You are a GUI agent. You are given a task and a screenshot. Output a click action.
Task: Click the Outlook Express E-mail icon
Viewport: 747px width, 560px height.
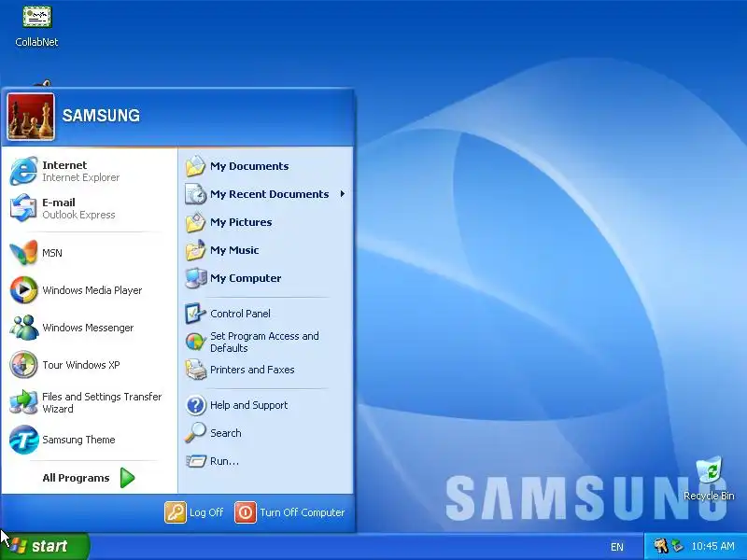pyautogui.click(x=23, y=208)
